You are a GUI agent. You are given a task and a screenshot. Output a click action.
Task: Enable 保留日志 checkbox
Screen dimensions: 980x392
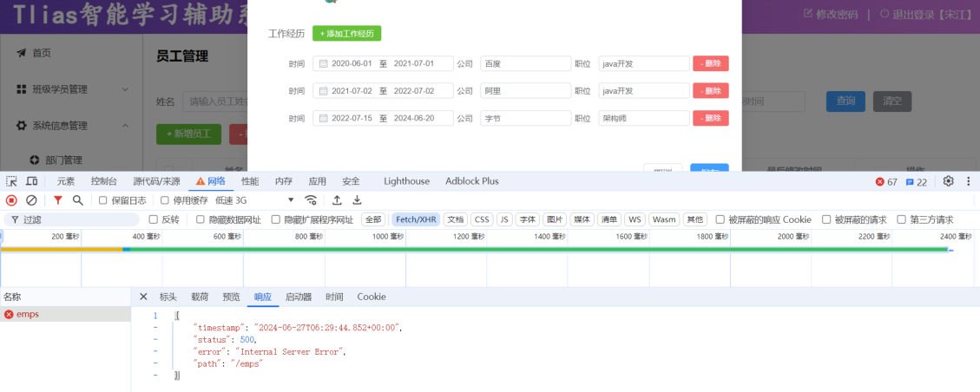pos(103,200)
